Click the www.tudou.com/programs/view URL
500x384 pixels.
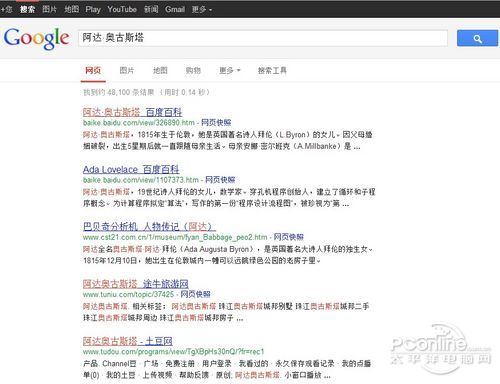pos(173,352)
